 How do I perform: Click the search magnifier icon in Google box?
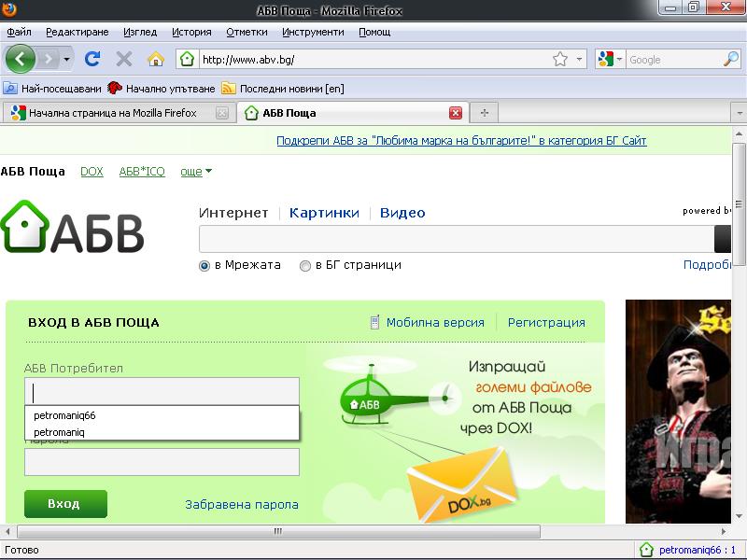point(731,59)
